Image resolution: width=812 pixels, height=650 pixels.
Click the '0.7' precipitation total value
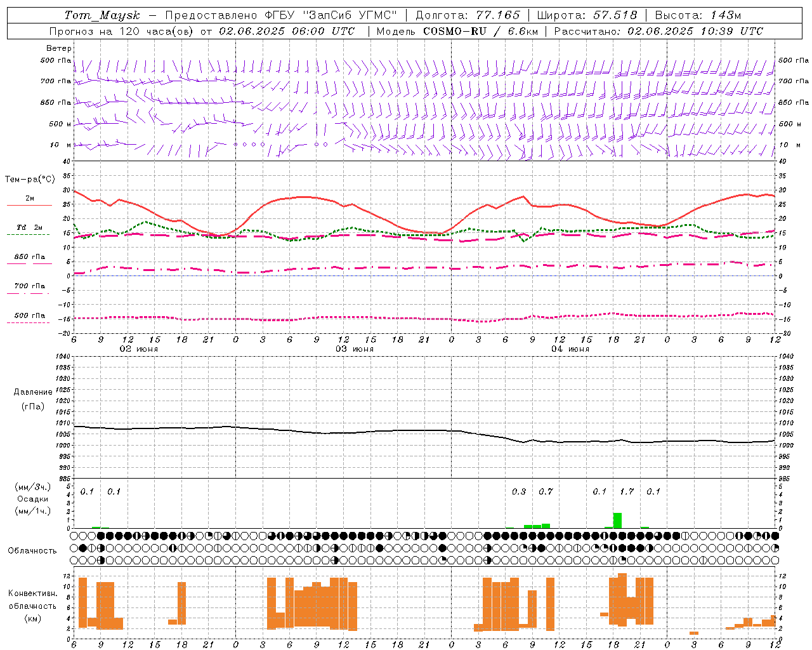[x=546, y=492]
